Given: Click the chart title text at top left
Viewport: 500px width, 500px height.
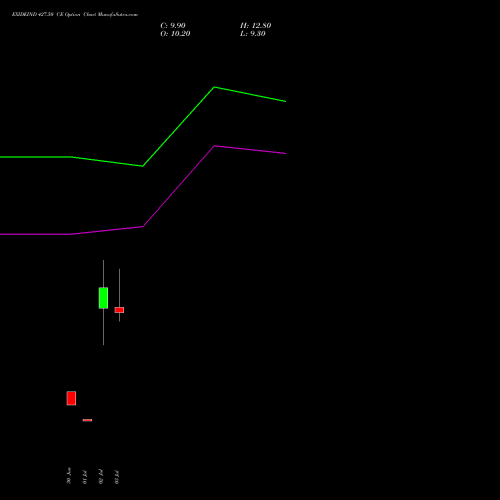Looking at the screenshot, I should (75, 15).
